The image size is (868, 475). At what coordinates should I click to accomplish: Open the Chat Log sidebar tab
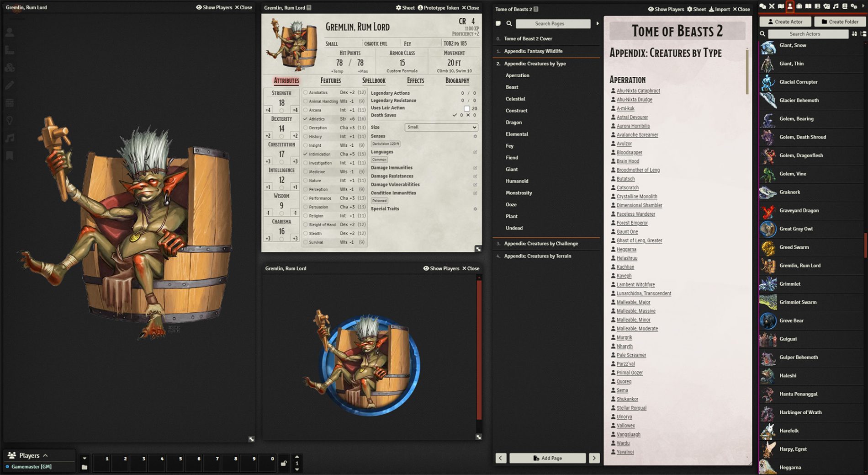[762, 6]
